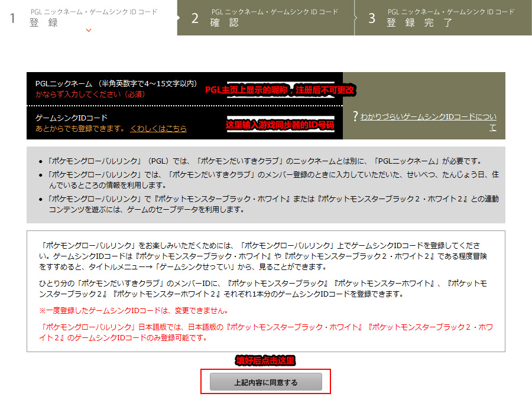The height and width of the screenshot is (413, 532).
Task: Open the くわしくはこちら link
Action: pos(158,129)
